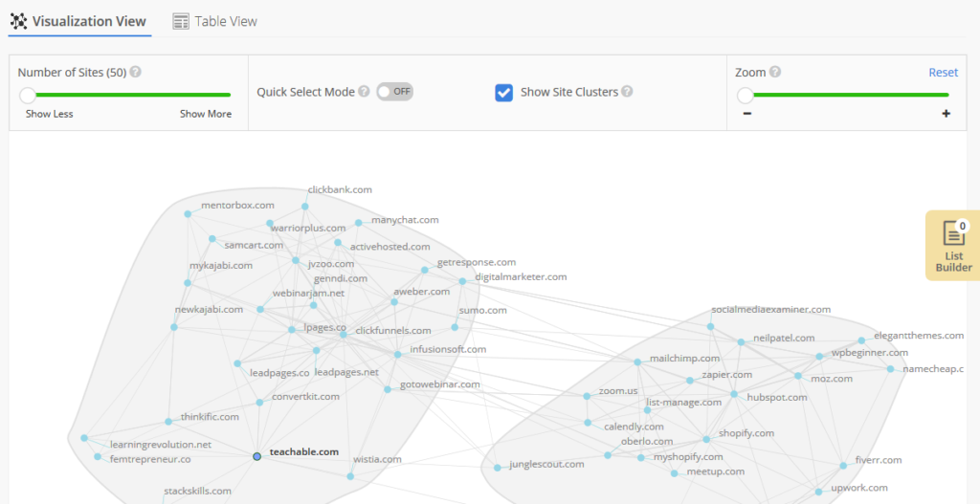Click help icon beside Quick Select Mode
This screenshot has width=980, height=504.
tap(364, 92)
